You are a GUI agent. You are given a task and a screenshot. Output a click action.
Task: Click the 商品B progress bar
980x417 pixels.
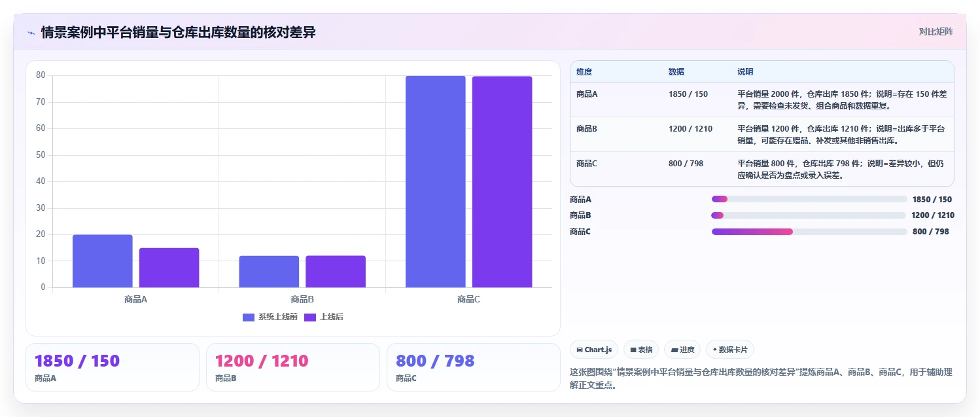(x=809, y=215)
